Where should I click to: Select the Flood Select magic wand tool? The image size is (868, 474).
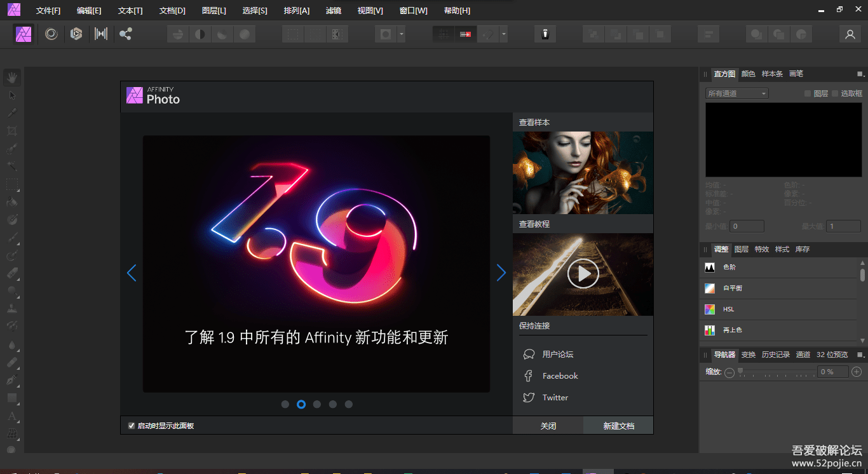pos(12,167)
